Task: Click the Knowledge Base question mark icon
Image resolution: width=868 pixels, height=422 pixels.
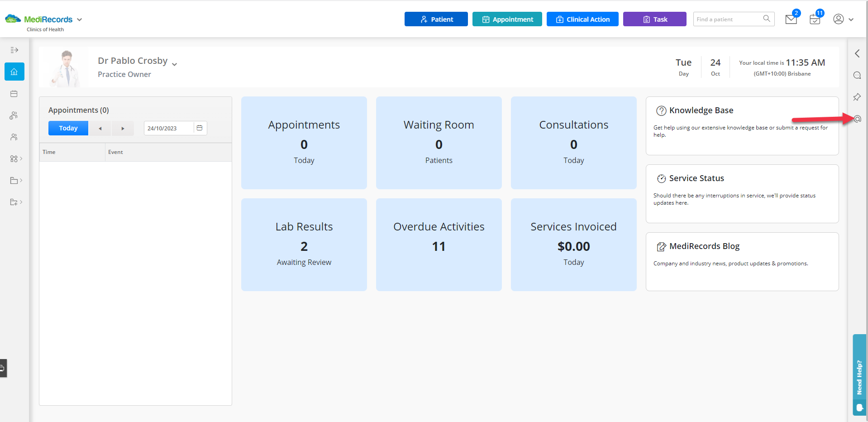Action: 661,110
